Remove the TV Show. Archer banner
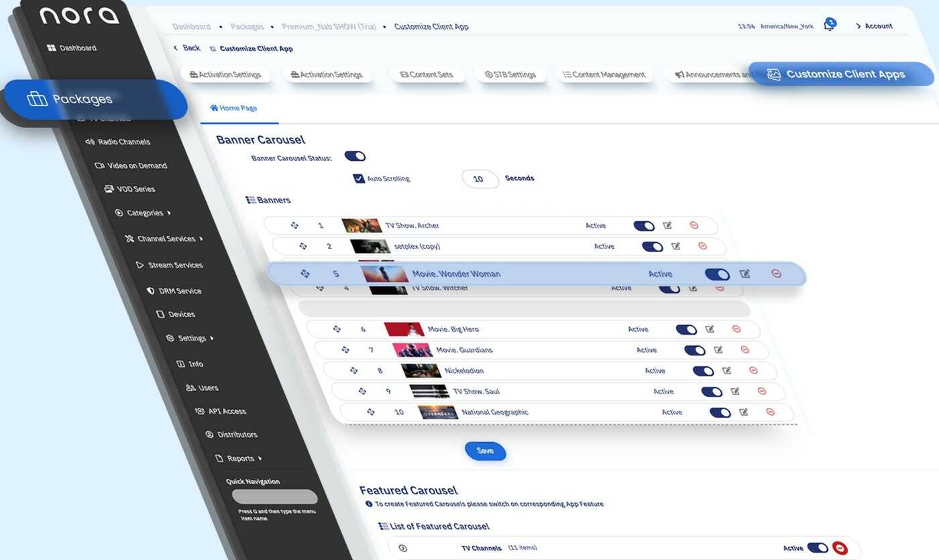Image resolution: width=939 pixels, height=560 pixels. 694,225
